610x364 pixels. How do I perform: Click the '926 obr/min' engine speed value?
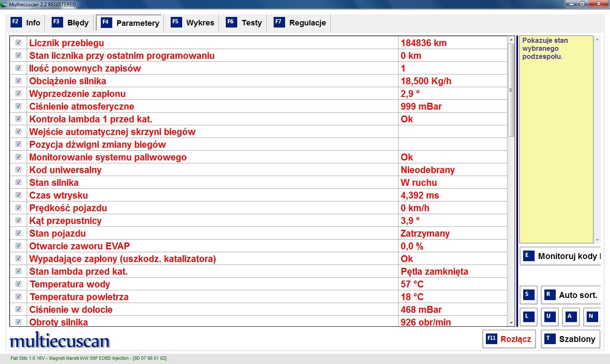(x=426, y=322)
